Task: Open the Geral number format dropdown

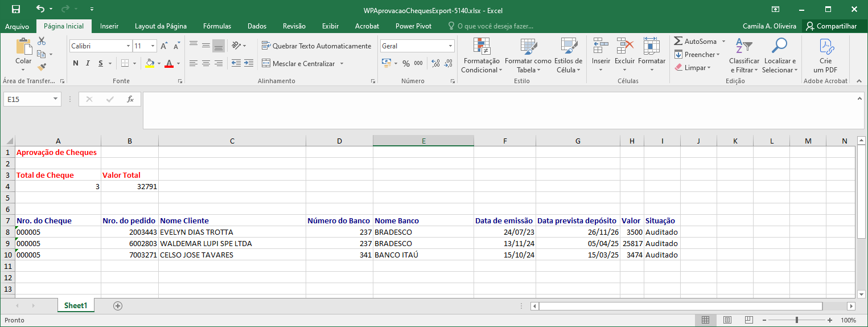Action: pos(450,46)
